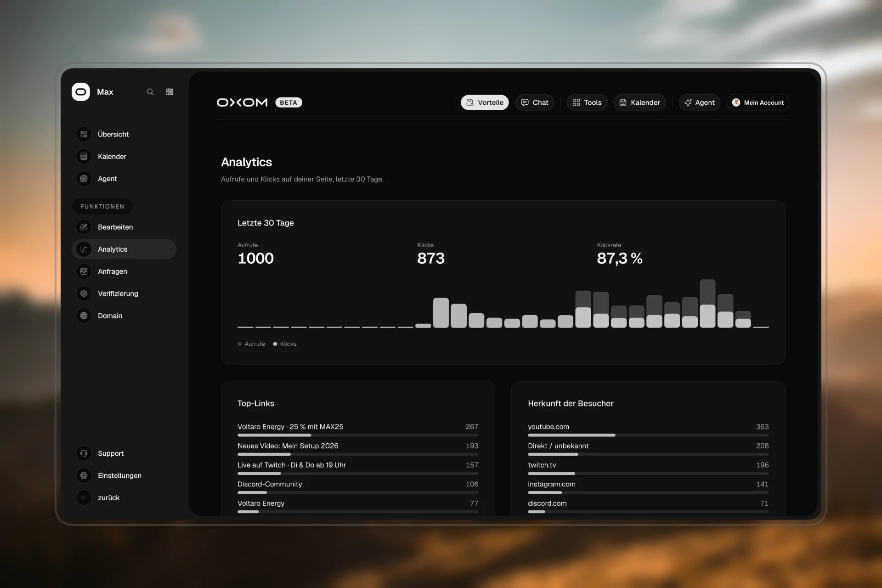Image resolution: width=882 pixels, height=588 pixels.
Task: Click the Analytics chart icon
Action: [84, 249]
